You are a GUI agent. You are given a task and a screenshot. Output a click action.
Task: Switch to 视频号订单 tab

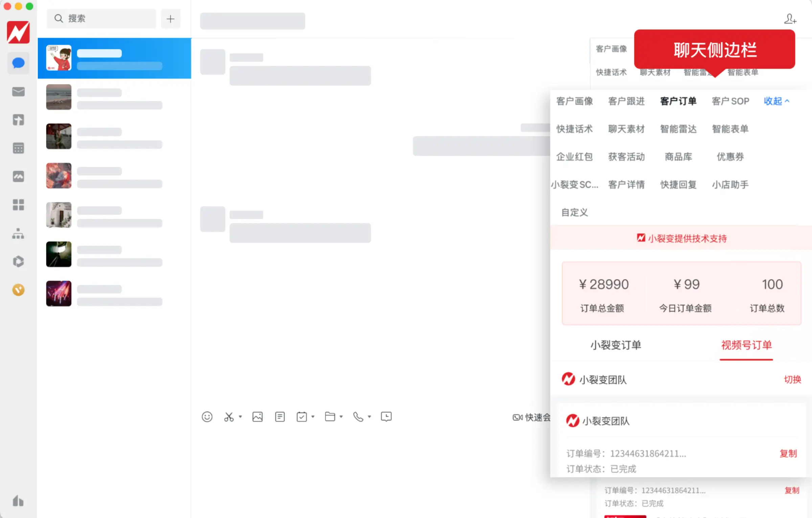746,345
